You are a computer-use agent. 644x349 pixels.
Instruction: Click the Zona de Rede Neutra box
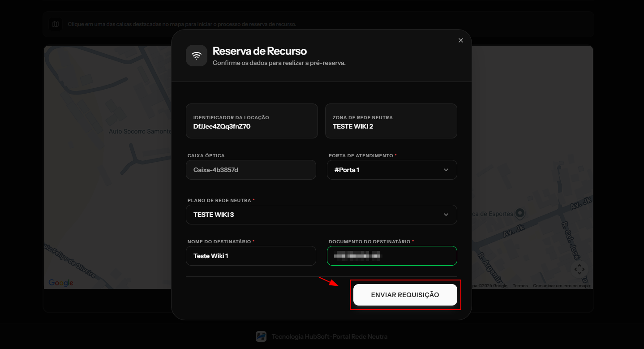tap(391, 121)
